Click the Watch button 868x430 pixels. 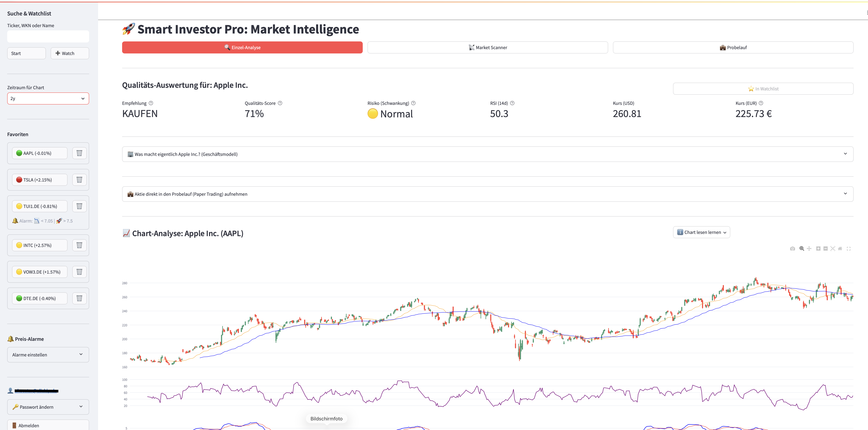tap(70, 53)
